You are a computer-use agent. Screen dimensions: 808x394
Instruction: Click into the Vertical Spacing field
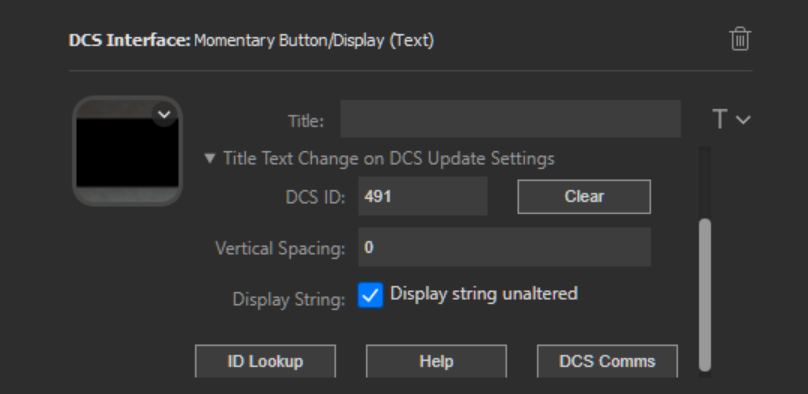tap(504, 247)
